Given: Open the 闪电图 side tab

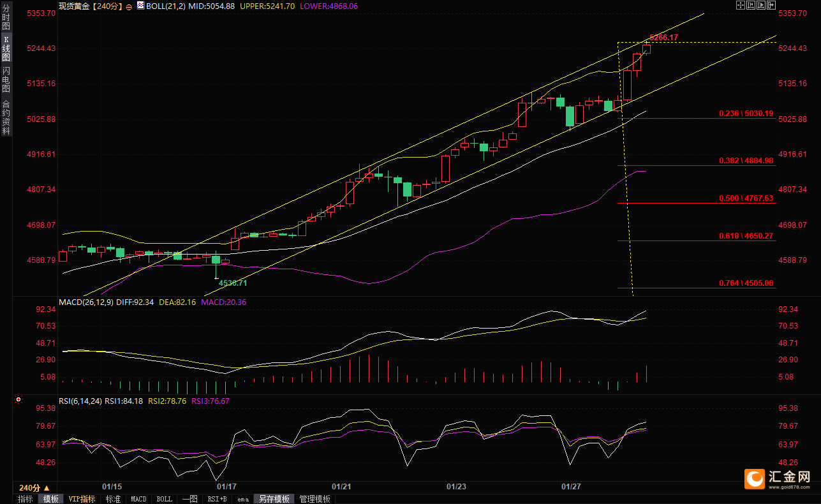Looking at the screenshot, I should (x=6, y=79).
